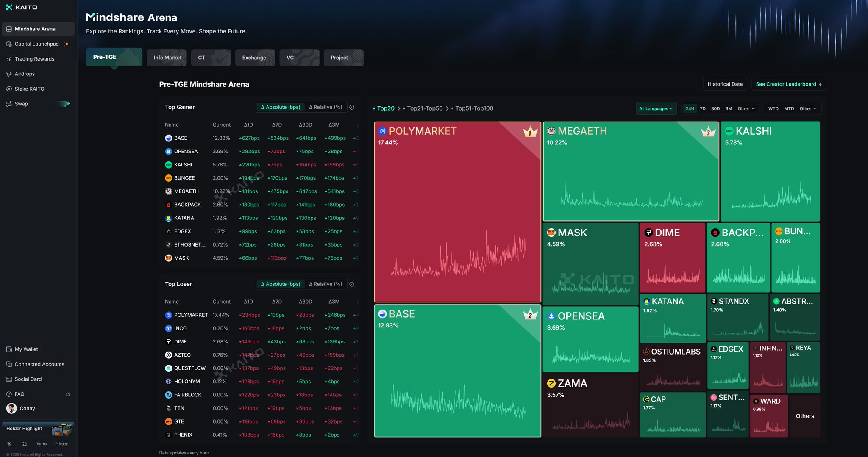The image size is (868, 457).
Task: Open the ZAMA treemap tile
Action: 590,405
